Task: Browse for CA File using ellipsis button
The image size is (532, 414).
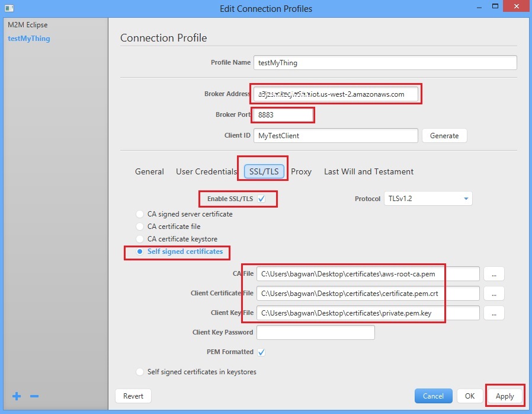Action: click(493, 273)
